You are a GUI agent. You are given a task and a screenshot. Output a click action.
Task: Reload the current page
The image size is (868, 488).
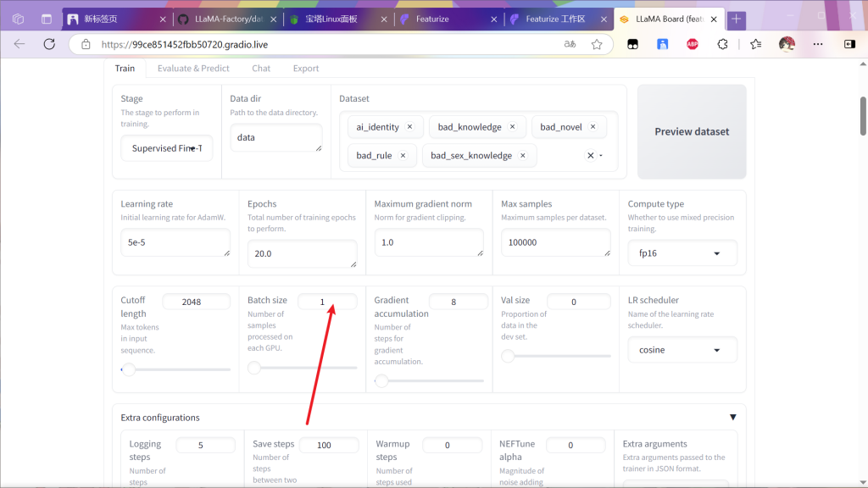pyautogui.click(x=49, y=44)
